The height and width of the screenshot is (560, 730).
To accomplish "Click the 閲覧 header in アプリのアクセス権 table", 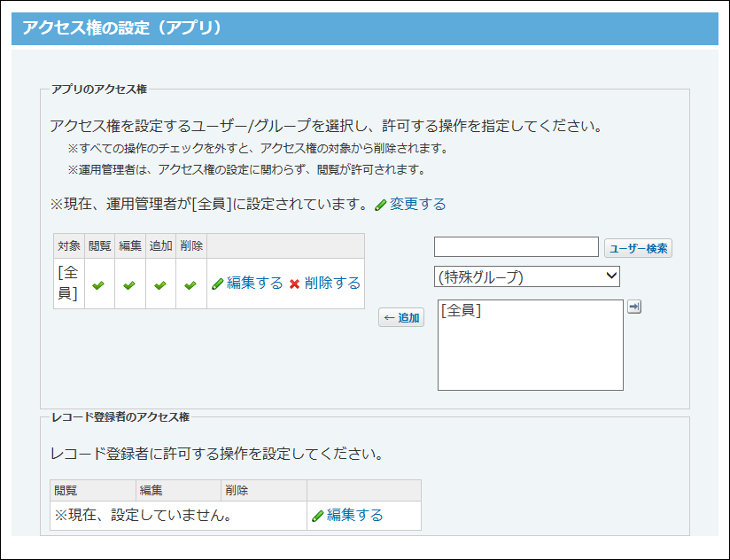I will click(x=99, y=245).
